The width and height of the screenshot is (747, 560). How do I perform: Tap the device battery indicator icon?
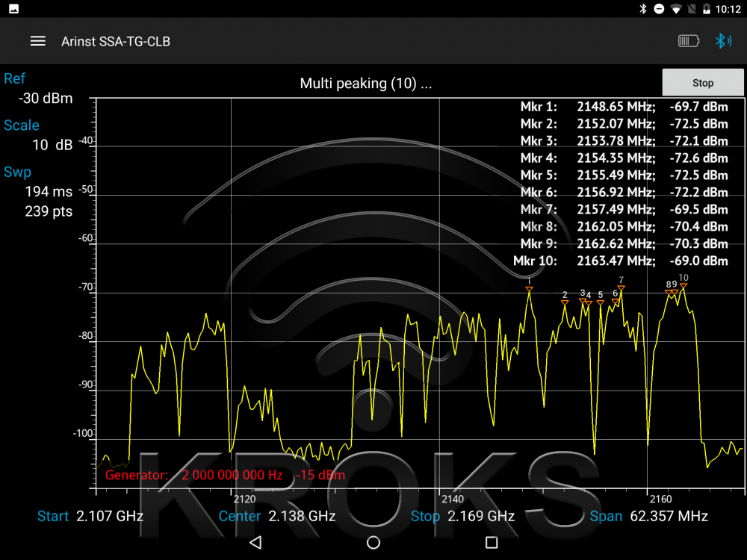(x=688, y=41)
